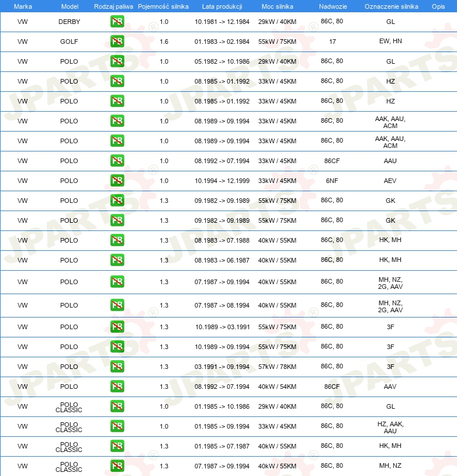Click the date range 10.1989 -> 03.1991

point(222,327)
